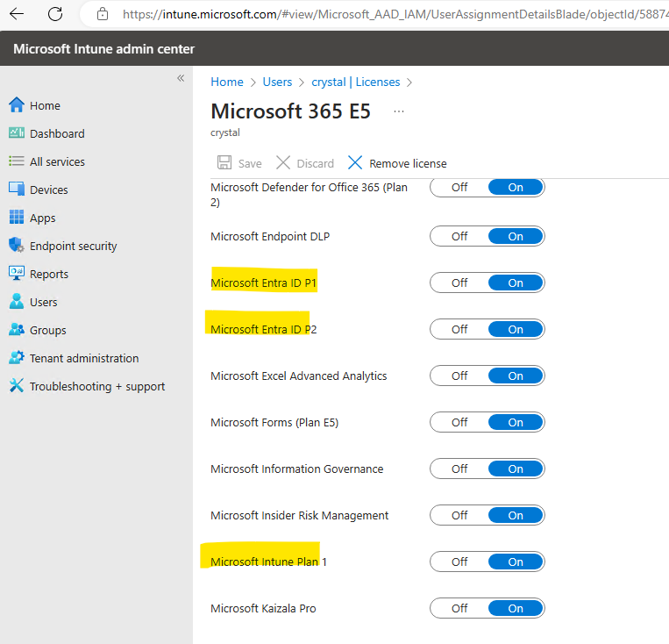Click the Users breadcrumb link

277,82
